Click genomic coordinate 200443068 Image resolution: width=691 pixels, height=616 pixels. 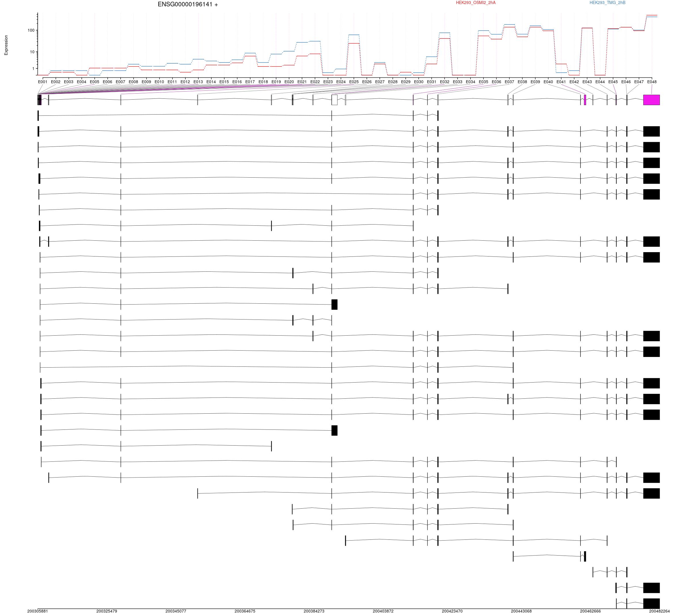[521, 611]
